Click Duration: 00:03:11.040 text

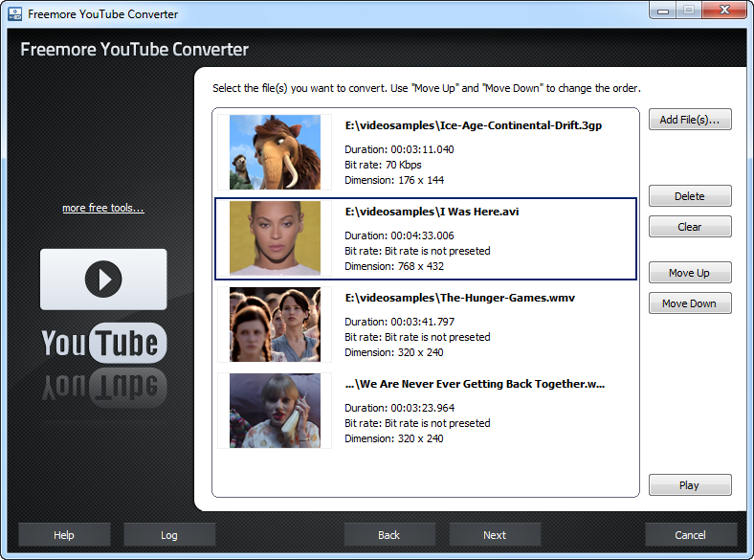[x=399, y=149]
